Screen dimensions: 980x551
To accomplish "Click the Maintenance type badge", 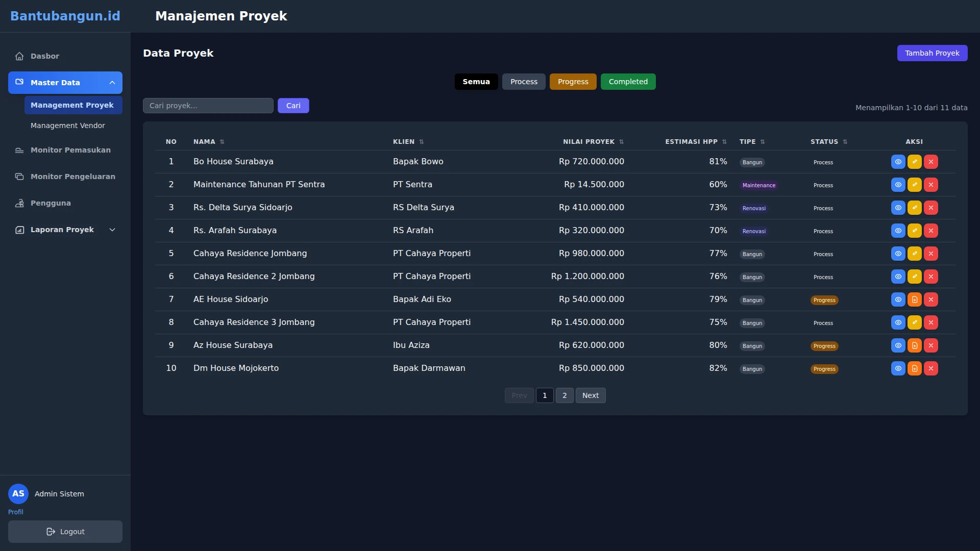I will pos(758,185).
